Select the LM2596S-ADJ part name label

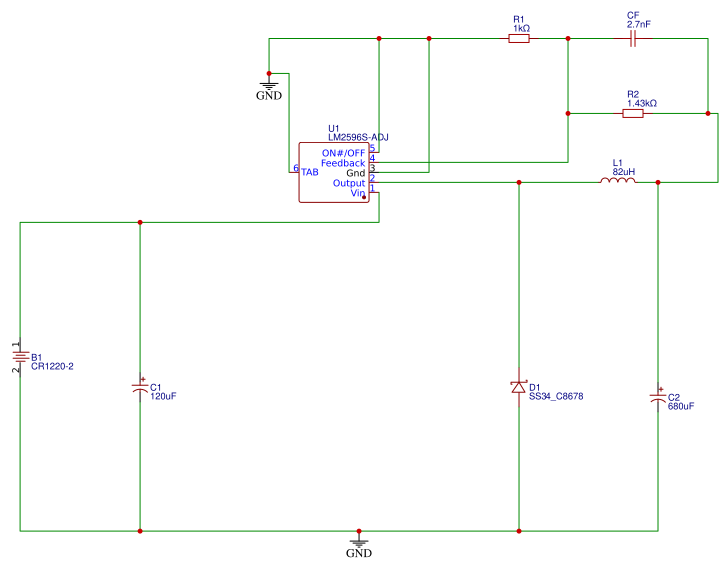[x=358, y=137]
